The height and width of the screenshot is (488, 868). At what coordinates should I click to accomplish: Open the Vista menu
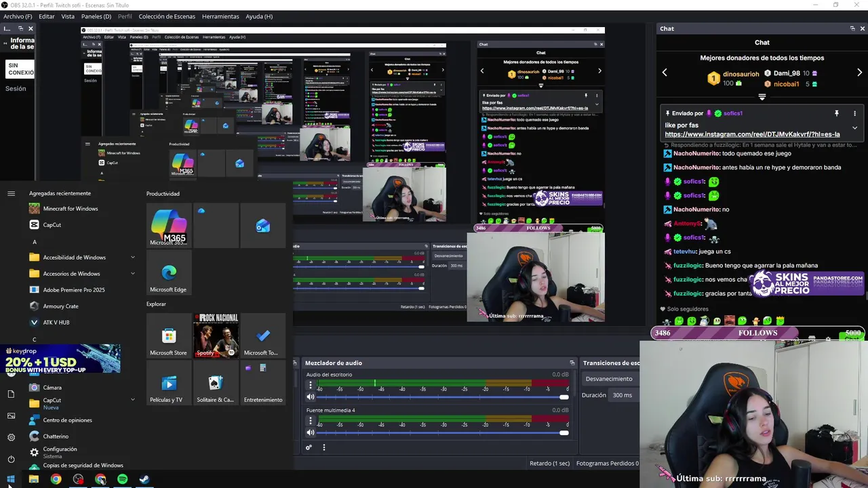pyautogui.click(x=68, y=16)
